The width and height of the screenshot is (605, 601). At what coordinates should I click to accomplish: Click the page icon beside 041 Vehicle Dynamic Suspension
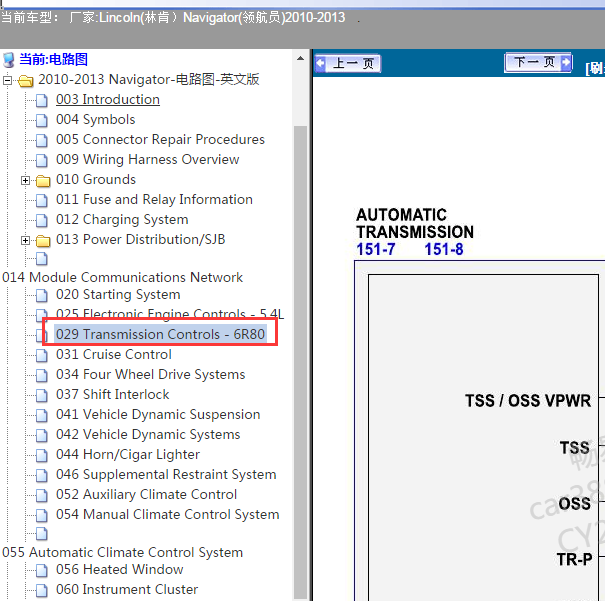tap(42, 415)
